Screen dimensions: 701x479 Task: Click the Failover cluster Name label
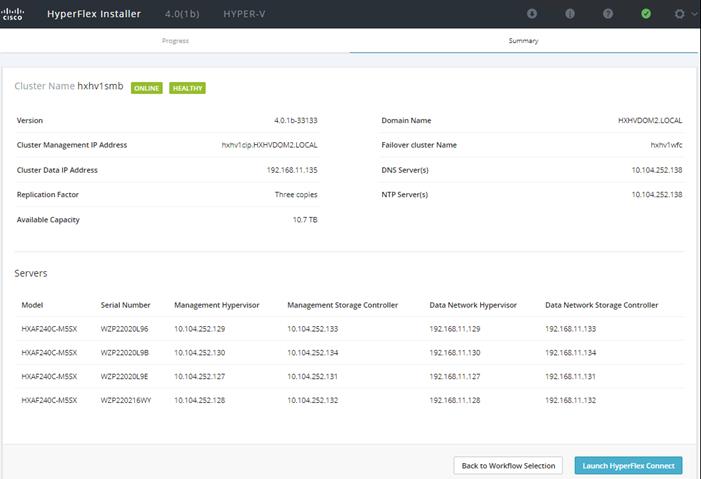click(x=419, y=145)
